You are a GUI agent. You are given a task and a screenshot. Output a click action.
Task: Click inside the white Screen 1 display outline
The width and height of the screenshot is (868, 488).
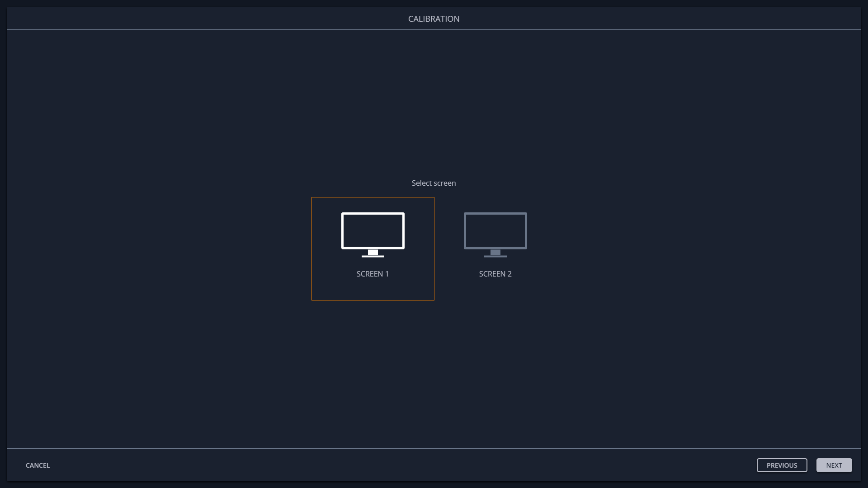point(373,230)
